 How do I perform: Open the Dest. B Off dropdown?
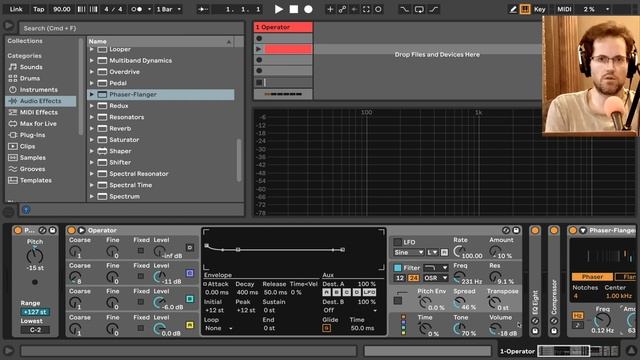coord(349,310)
